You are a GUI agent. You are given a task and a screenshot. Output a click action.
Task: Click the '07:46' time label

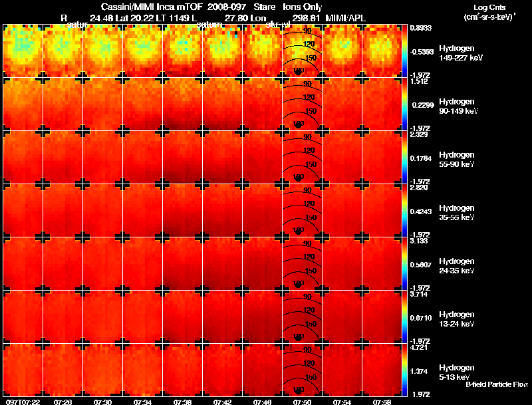pyautogui.click(x=262, y=402)
